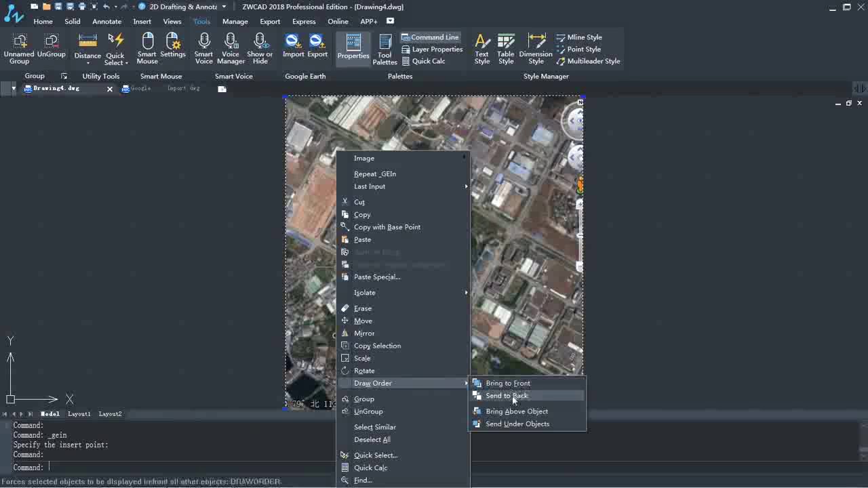Screen dimensions: 868x488
Task: Choose Bring to Front
Action: pos(528,383)
